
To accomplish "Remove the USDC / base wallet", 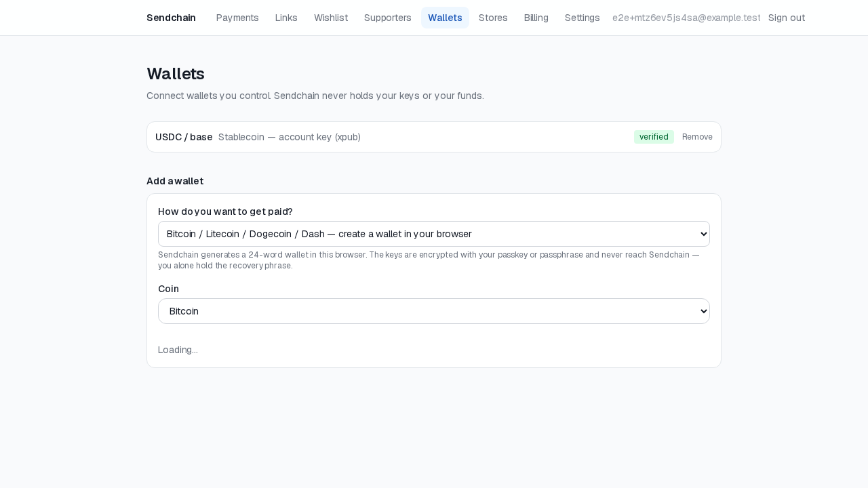I will tap(697, 137).
